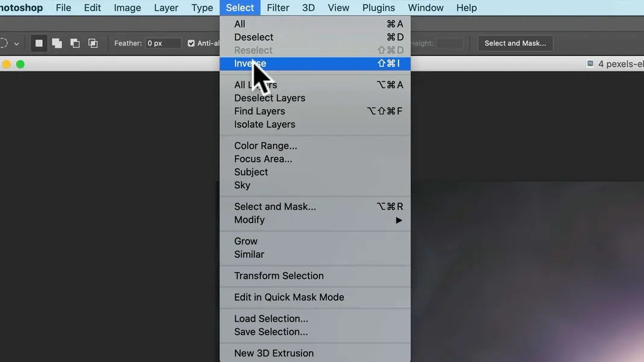Viewport: 644px width, 362px height.
Task: Open the File menu
Action: [x=63, y=8]
